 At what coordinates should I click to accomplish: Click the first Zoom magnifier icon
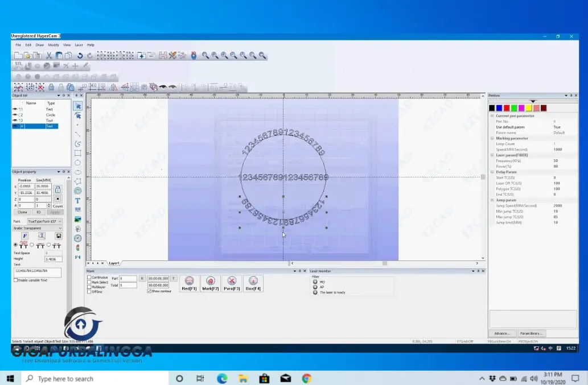[205, 55]
